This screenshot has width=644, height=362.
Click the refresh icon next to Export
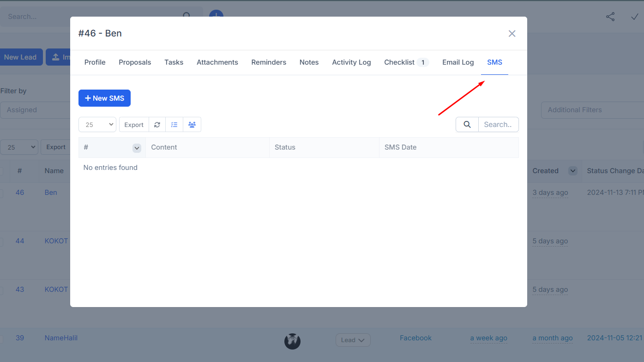coord(157,124)
